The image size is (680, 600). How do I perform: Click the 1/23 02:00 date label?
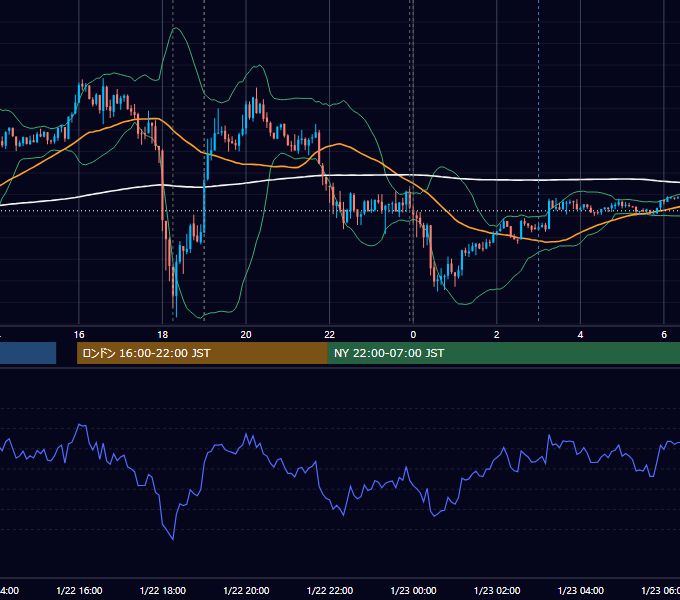(497, 591)
